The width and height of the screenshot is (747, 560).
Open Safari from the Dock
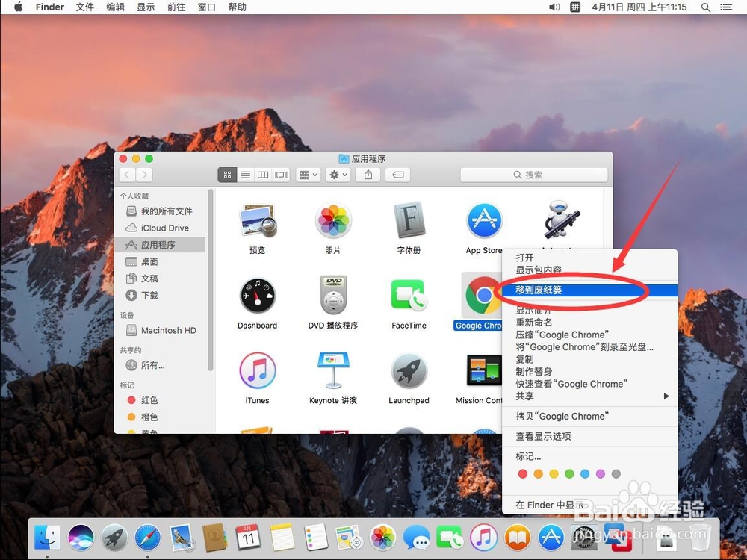click(148, 538)
